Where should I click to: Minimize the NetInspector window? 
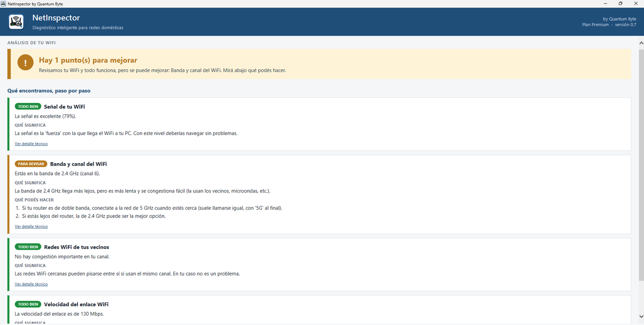coord(605,3)
